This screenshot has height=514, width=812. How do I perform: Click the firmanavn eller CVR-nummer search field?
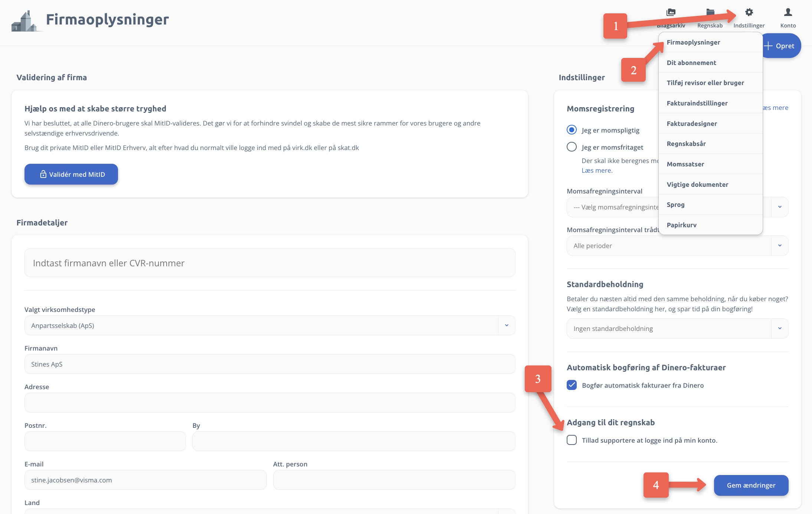(x=269, y=263)
